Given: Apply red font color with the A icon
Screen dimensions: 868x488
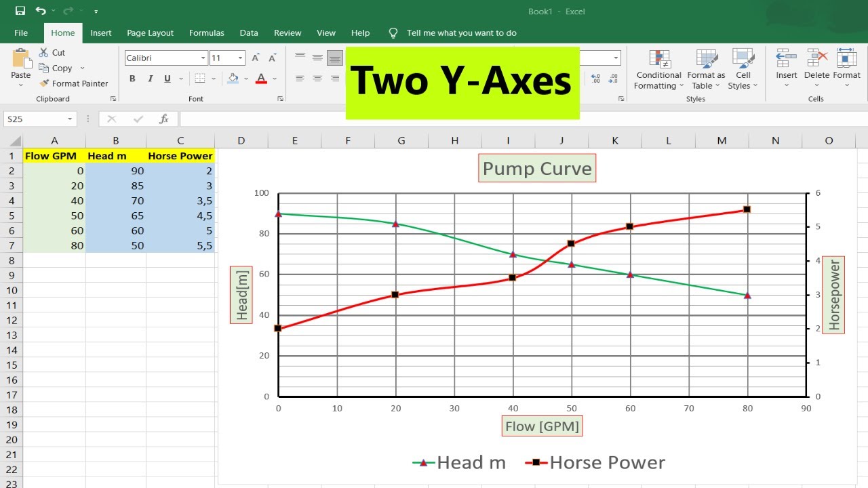Looking at the screenshot, I should 262,79.
